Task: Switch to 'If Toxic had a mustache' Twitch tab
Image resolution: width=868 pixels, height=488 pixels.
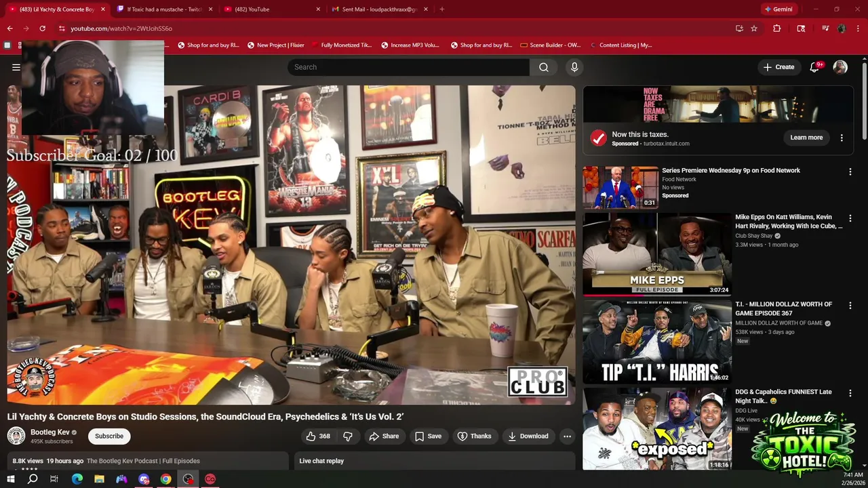Action: point(165,9)
